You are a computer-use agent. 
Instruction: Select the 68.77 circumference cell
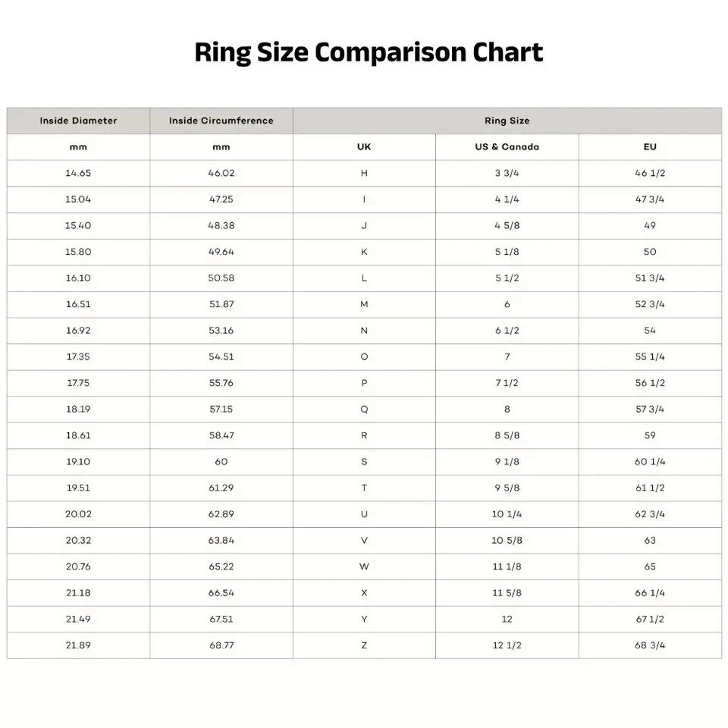coord(221,645)
